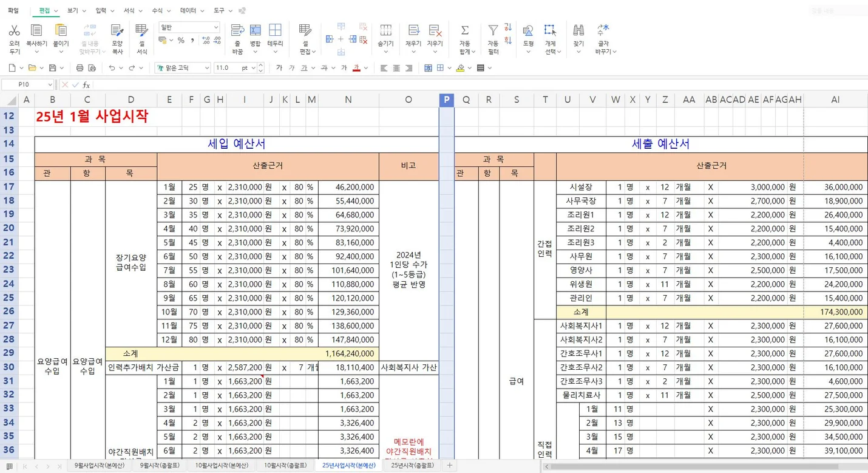Viewport: 868px width, 473px height.
Task: Expand the name box P10 dropdown
Action: [49, 85]
